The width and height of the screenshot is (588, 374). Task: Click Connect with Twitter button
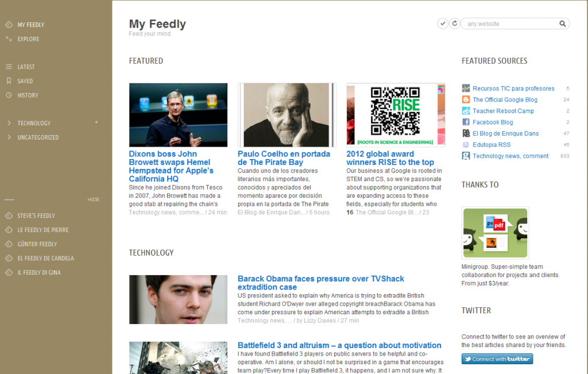pos(497,358)
